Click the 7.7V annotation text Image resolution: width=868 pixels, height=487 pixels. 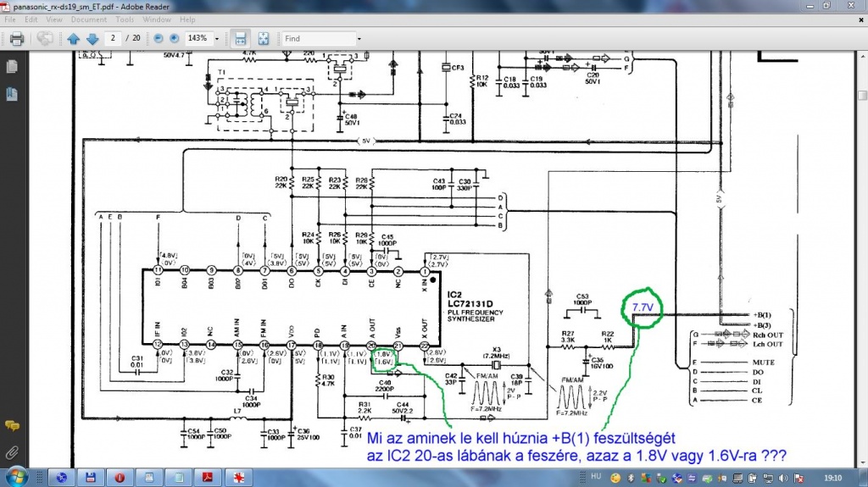[x=643, y=307]
